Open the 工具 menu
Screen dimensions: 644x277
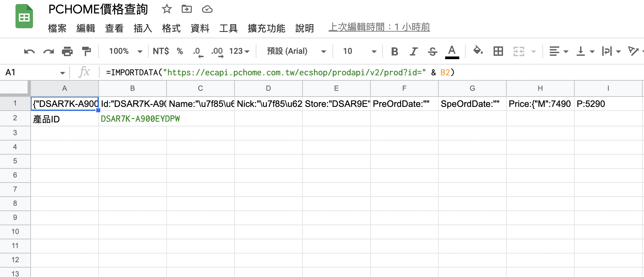pos(228,28)
